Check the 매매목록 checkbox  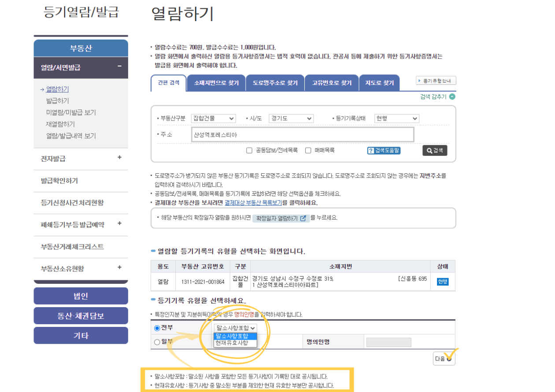tap(308, 150)
